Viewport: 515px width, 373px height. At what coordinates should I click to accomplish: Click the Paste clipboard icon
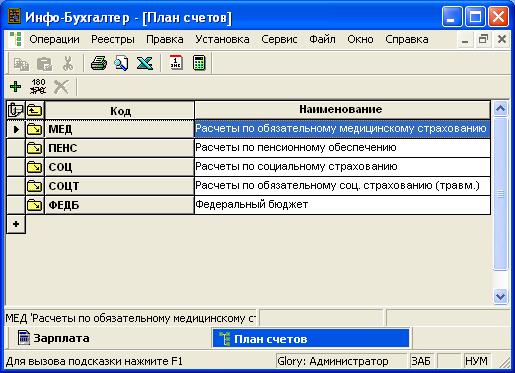[44, 64]
